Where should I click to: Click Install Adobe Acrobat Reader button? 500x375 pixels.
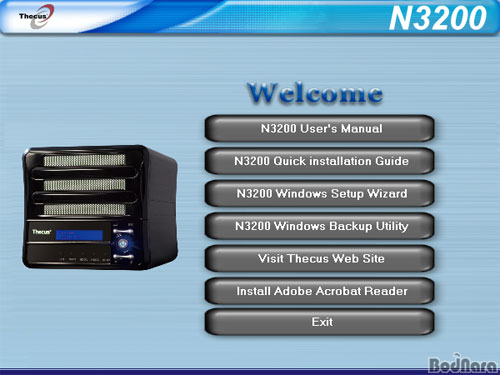point(319,291)
